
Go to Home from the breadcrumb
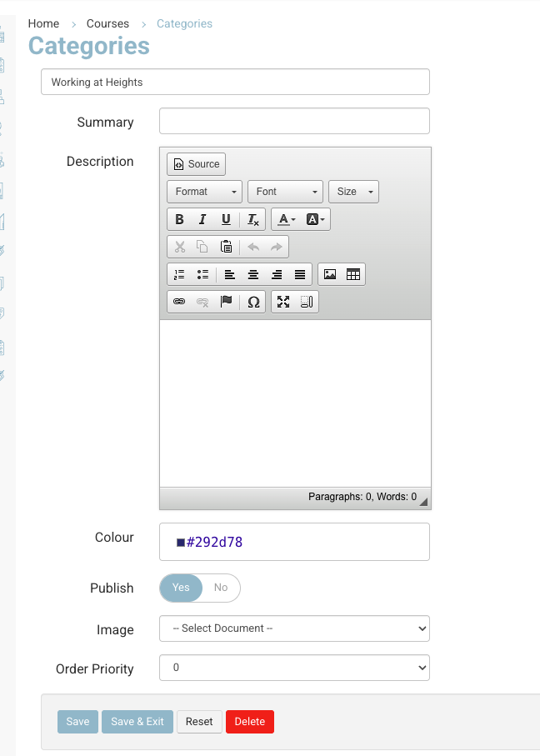coord(43,23)
